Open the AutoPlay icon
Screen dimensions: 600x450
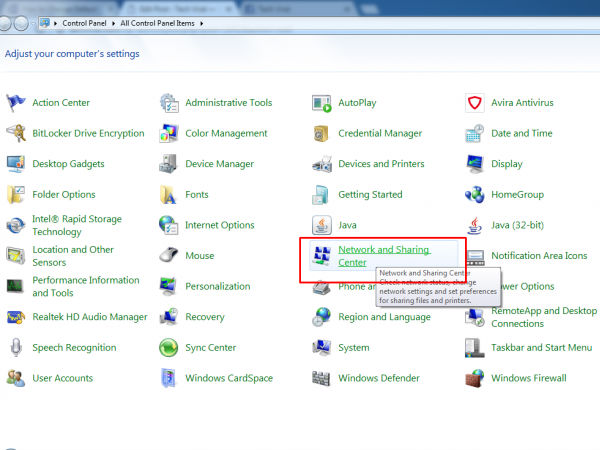coord(322,103)
